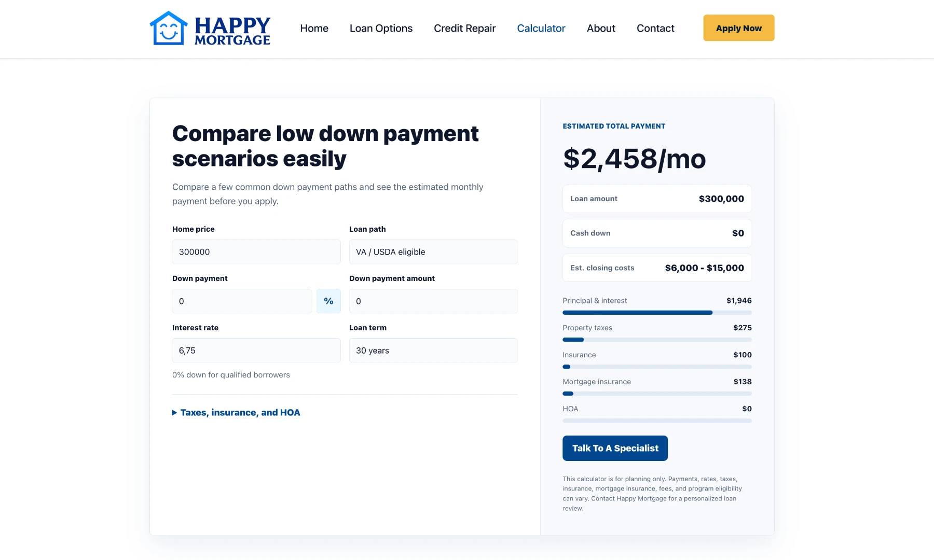Focus the Home price input field
The height and width of the screenshot is (560, 934).
point(256,252)
